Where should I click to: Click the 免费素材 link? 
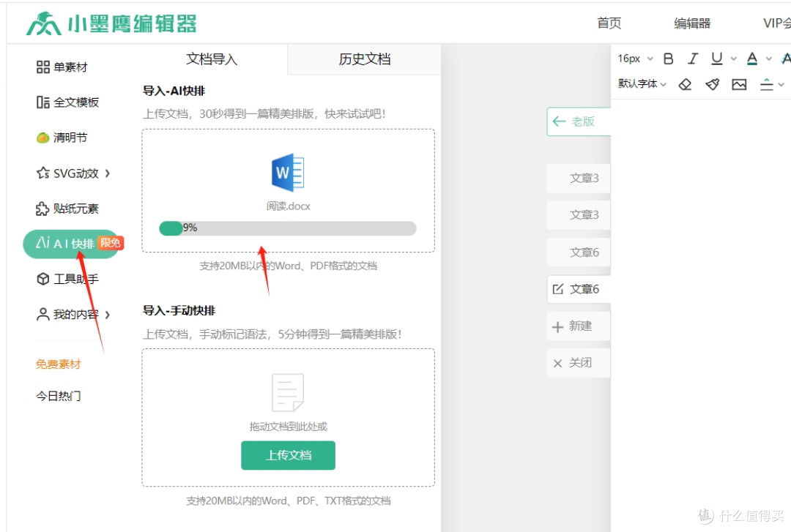point(58,364)
